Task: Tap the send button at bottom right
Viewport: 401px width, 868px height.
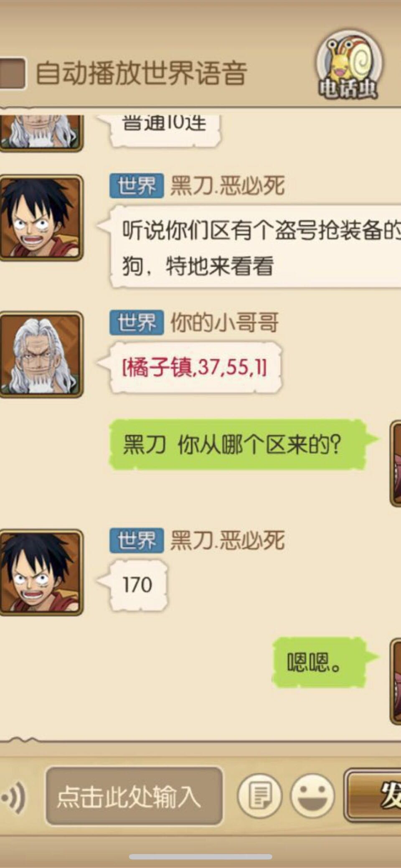Action: (x=373, y=795)
